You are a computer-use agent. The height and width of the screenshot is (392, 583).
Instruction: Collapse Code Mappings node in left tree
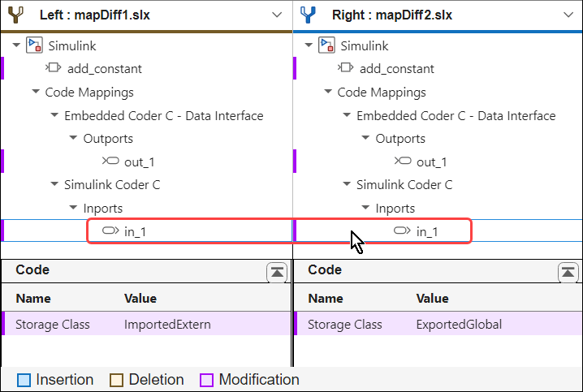tap(36, 93)
